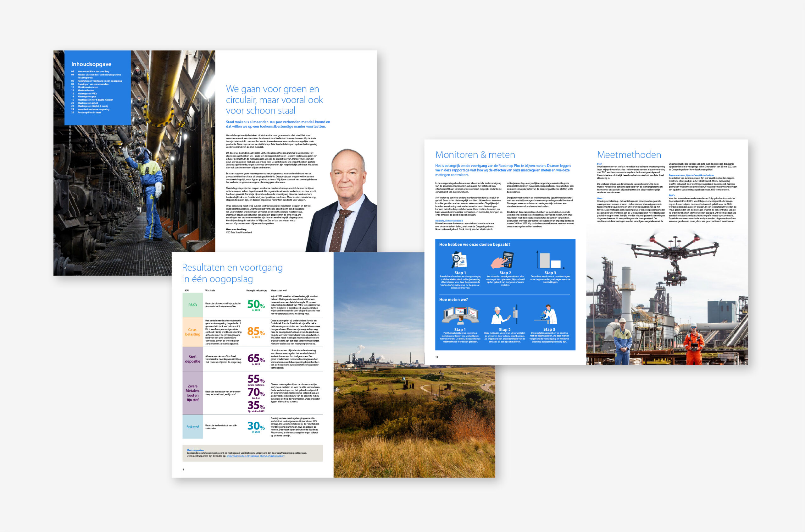Click the headline We gaan voor groen en circulair

pyautogui.click(x=274, y=99)
